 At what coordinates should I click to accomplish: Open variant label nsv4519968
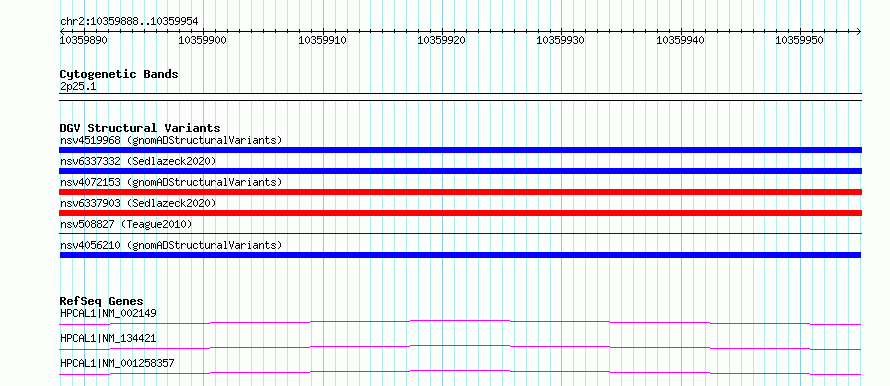[171, 140]
